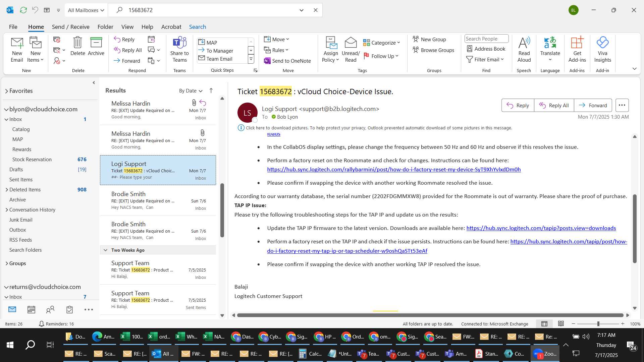Click the Reply with Meeting icon
644x362 pixels.
click(x=151, y=39)
